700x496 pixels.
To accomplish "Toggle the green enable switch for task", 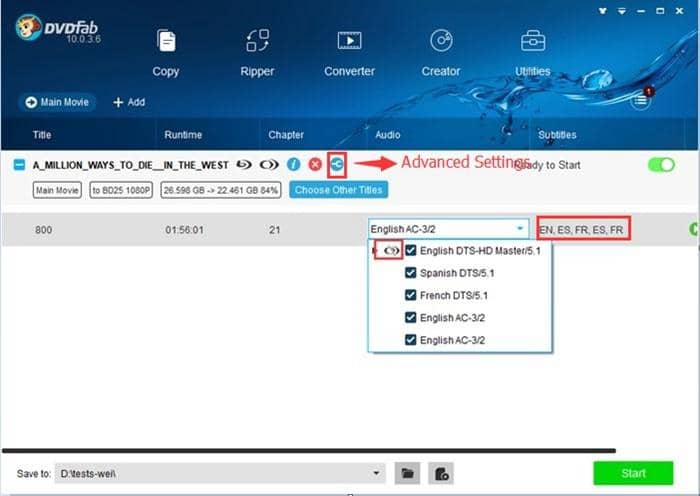I will (662, 165).
